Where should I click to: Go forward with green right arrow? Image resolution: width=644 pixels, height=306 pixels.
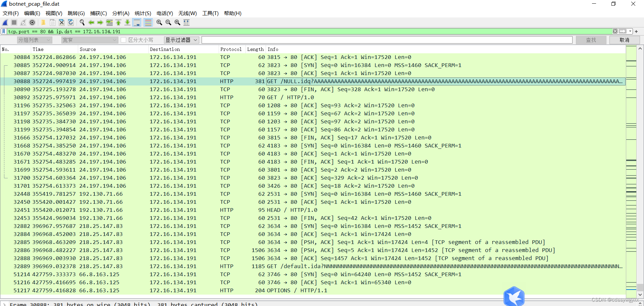point(100,22)
